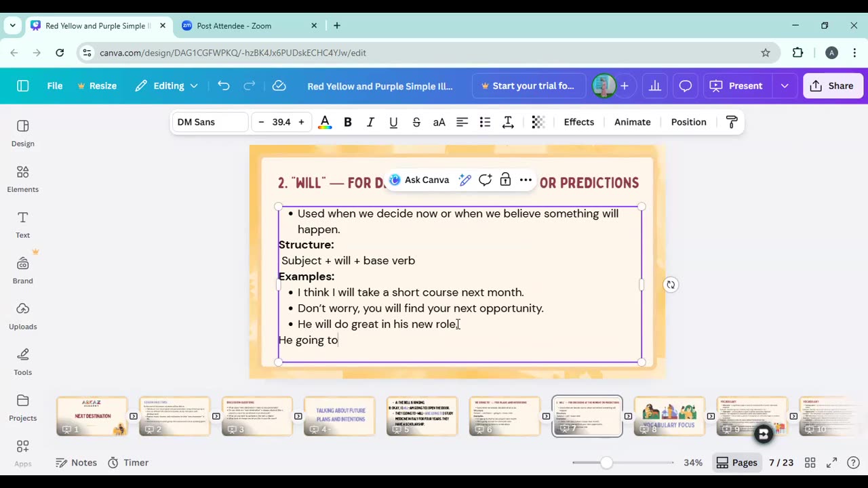
Task: Open a new browser tab
Action: click(x=337, y=26)
